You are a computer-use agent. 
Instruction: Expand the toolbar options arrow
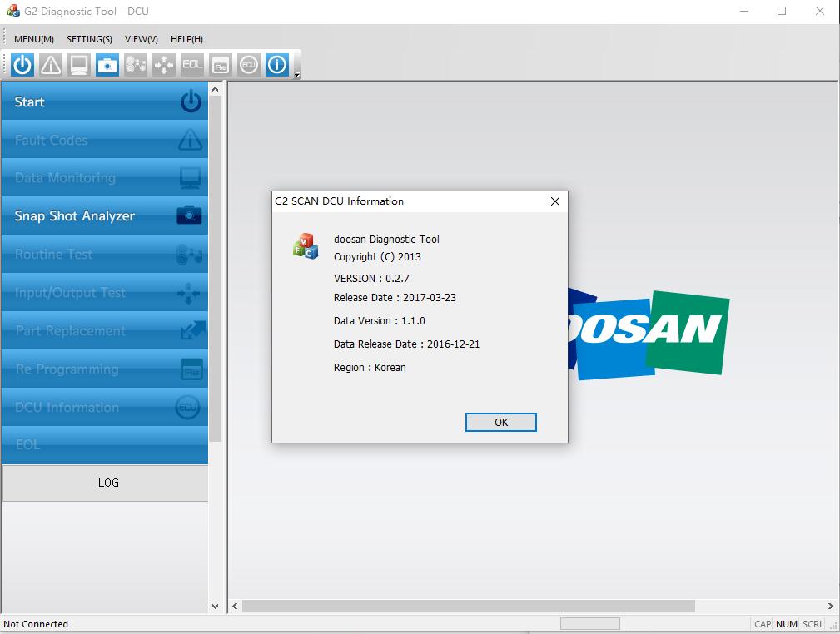point(296,74)
